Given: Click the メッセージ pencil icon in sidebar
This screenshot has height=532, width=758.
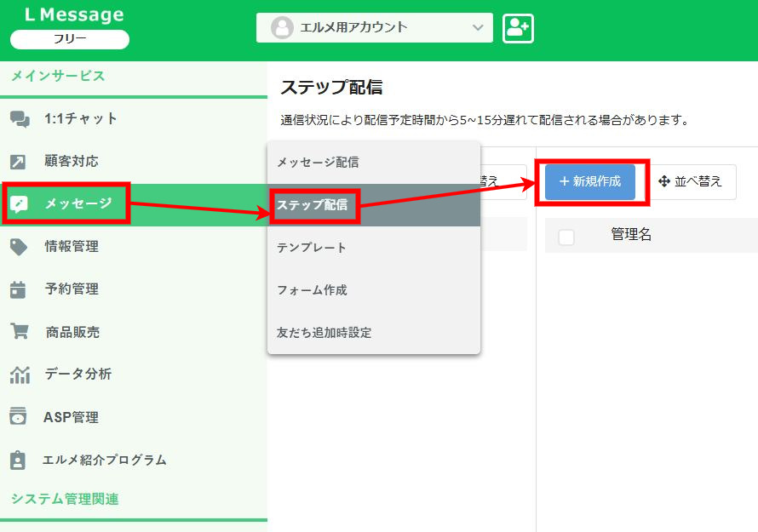Looking at the screenshot, I should [20, 204].
